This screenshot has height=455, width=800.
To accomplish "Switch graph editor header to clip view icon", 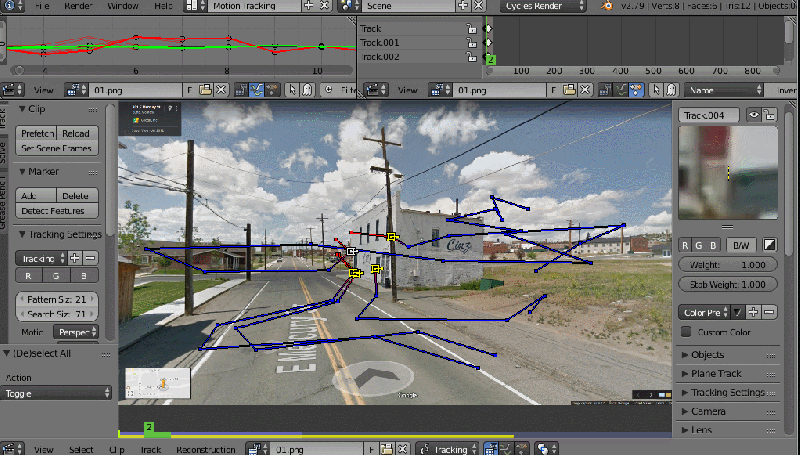I will pyautogui.click(x=241, y=90).
